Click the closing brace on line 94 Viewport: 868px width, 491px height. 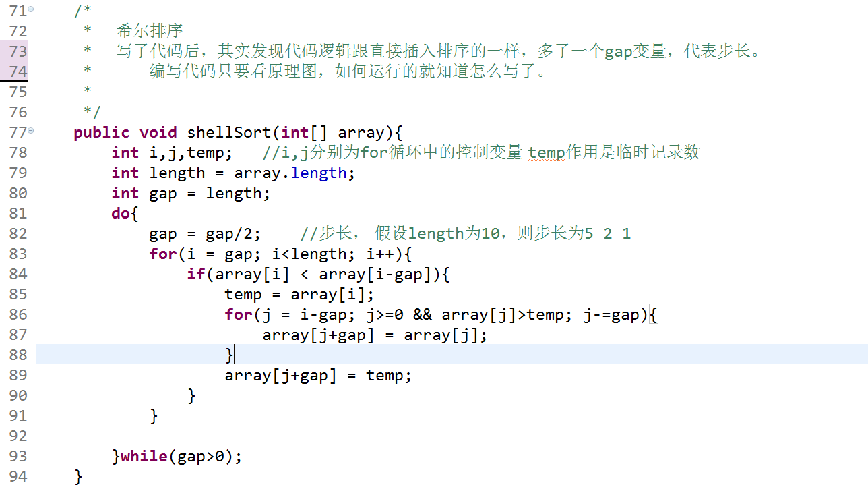78,476
